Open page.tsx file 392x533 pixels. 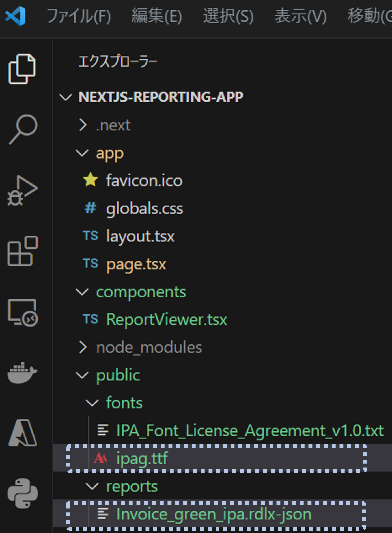click(136, 264)
